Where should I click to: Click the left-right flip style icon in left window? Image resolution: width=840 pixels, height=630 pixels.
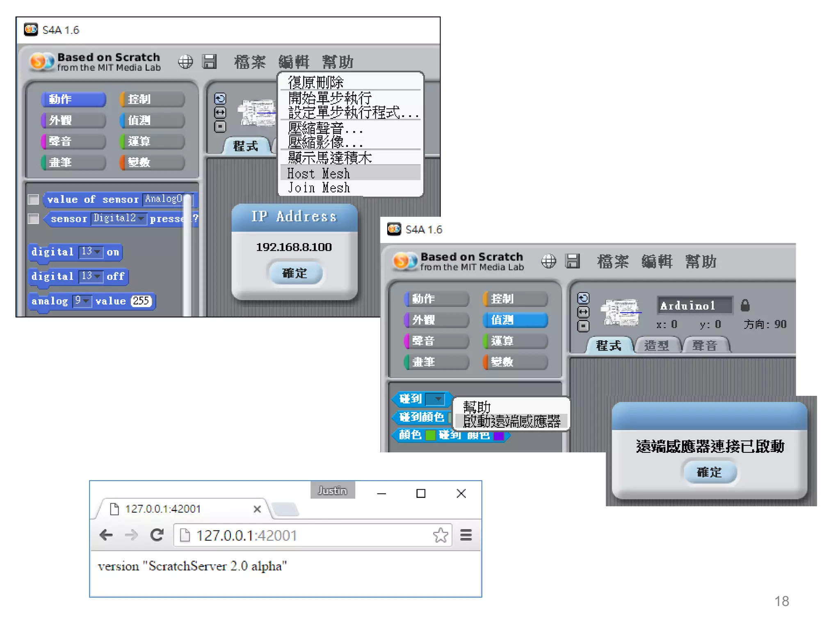[220, 112]
